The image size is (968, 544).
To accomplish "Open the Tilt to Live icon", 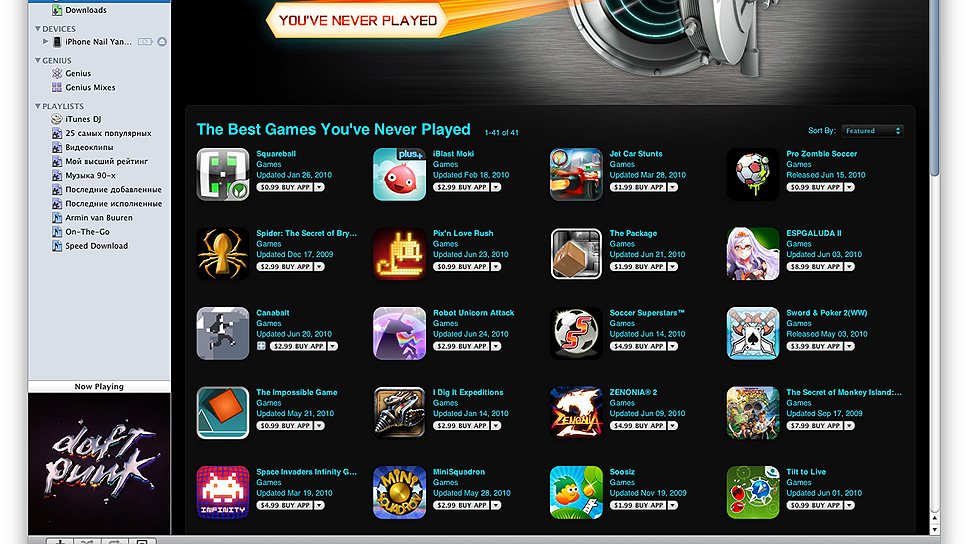I will (753, 493).
